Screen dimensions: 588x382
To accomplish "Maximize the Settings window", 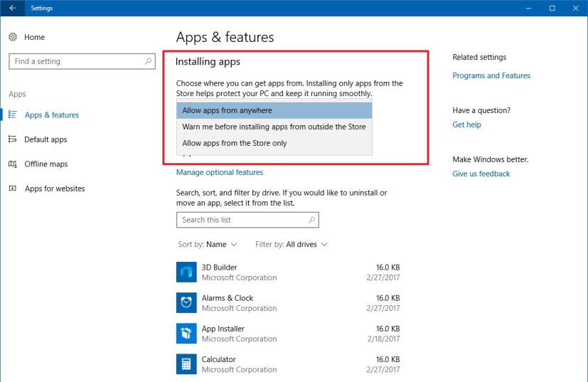I will click(x=552, y=8).
